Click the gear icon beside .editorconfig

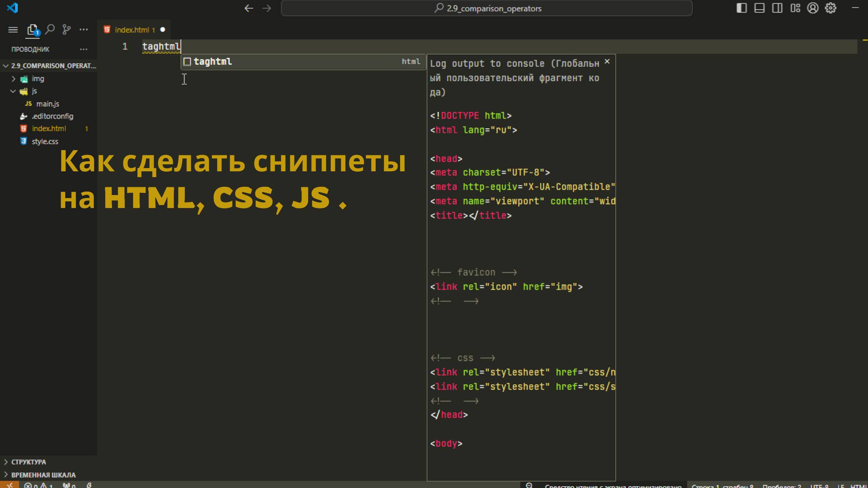pyautogui.click(x=23, y=116)
